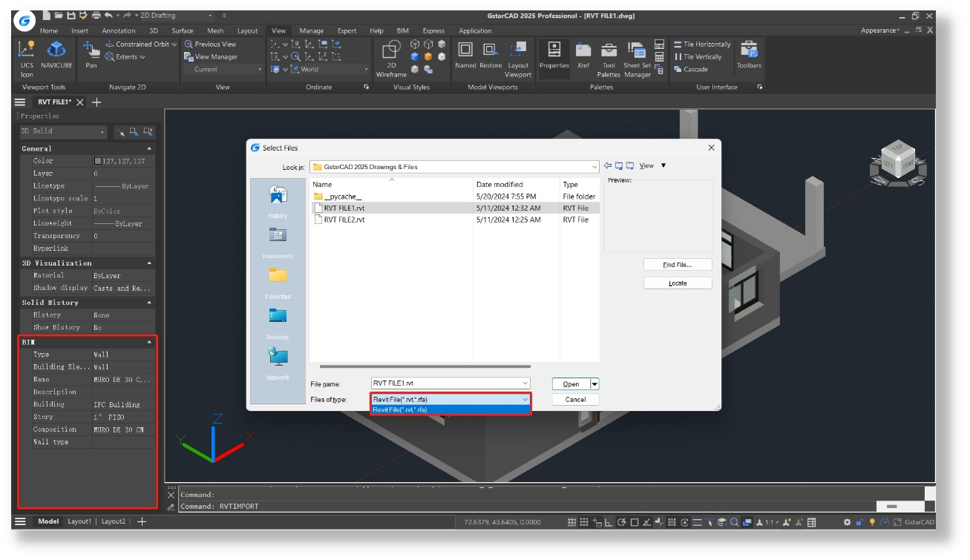The height and width of the screenshot is (560, 970).
Task: Collapse the General properties section
Action: click(x=149, y=149)
